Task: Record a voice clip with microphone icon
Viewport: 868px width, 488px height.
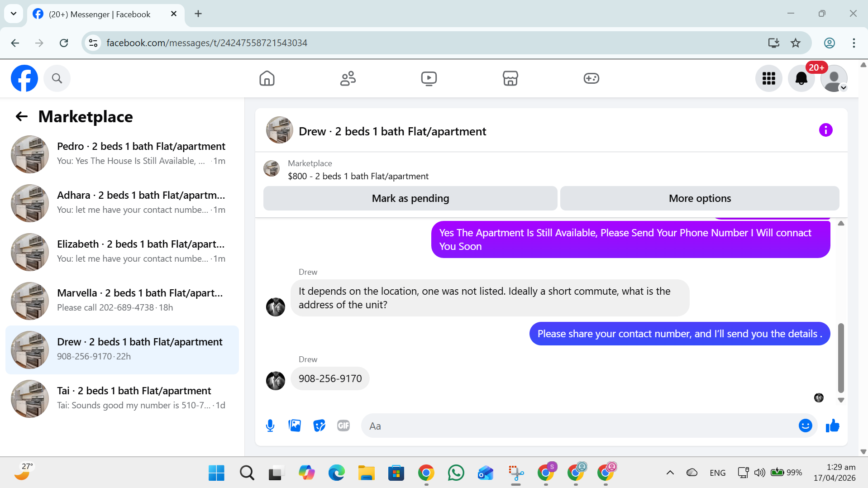Action: (270, 426)
